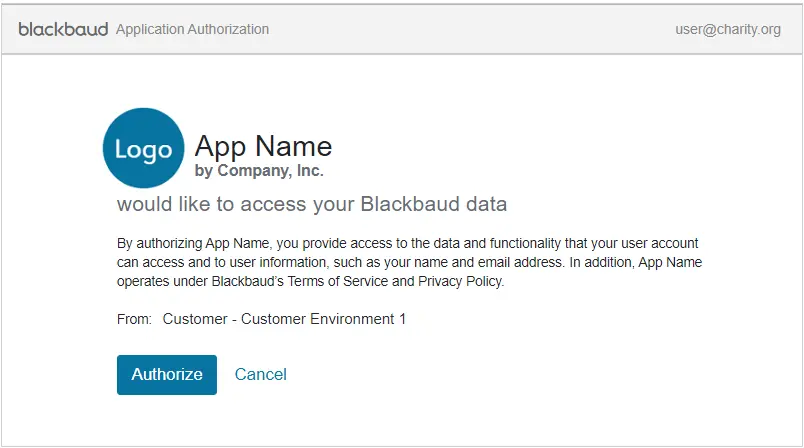The width and height of the screenshot is (804, 448).
Task: Cancel the authorization request
Action: (260, 374)
